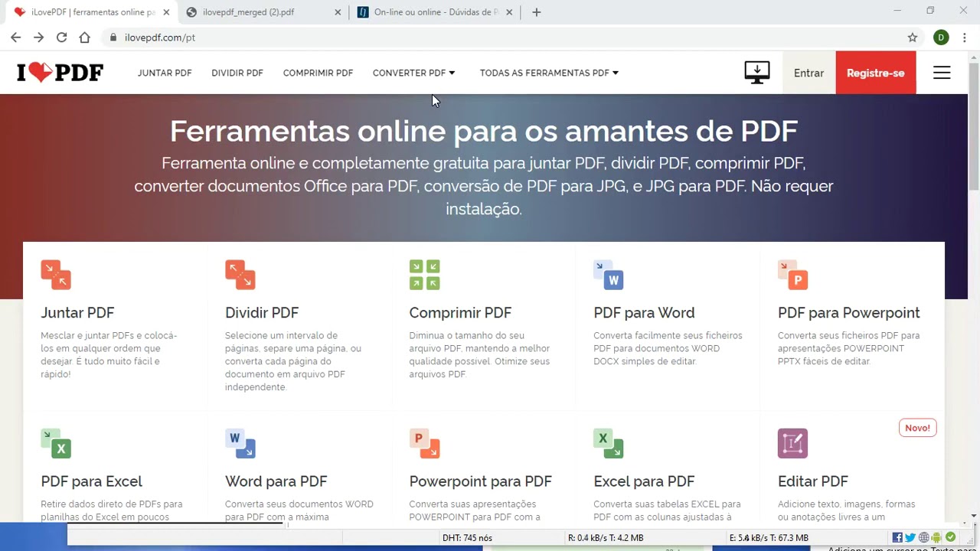Viewport: 980px width, 551px height.
Task: Click the iLovePDF logo
Action: [60, 73]
